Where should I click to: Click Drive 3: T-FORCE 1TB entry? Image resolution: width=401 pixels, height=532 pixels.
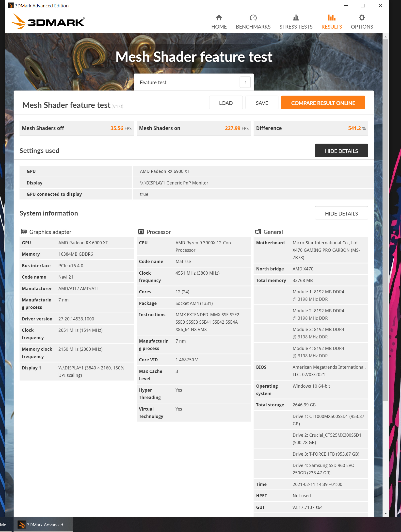(x=326, y=454)
